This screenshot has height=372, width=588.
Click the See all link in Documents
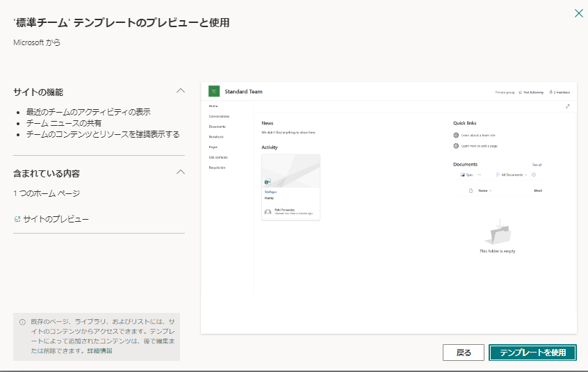pos(537,165)
